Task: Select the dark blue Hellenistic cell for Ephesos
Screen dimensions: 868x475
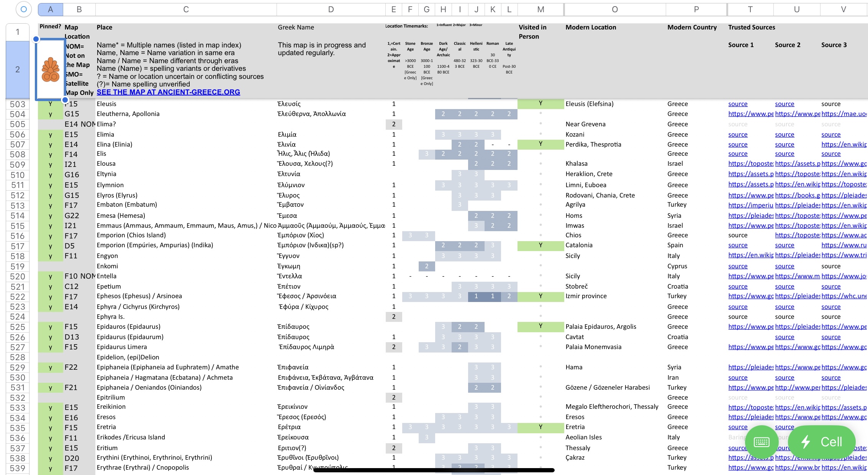Action: point(476,296)
